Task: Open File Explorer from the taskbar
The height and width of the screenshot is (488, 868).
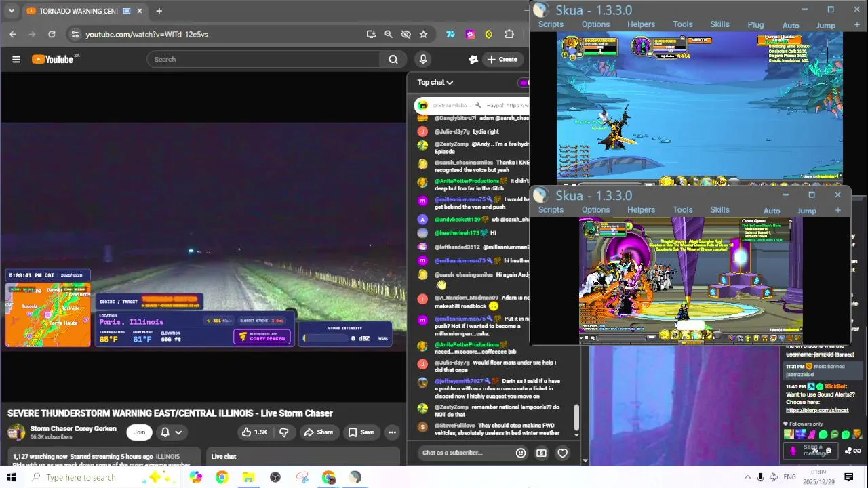Action: tap(248, 477)
